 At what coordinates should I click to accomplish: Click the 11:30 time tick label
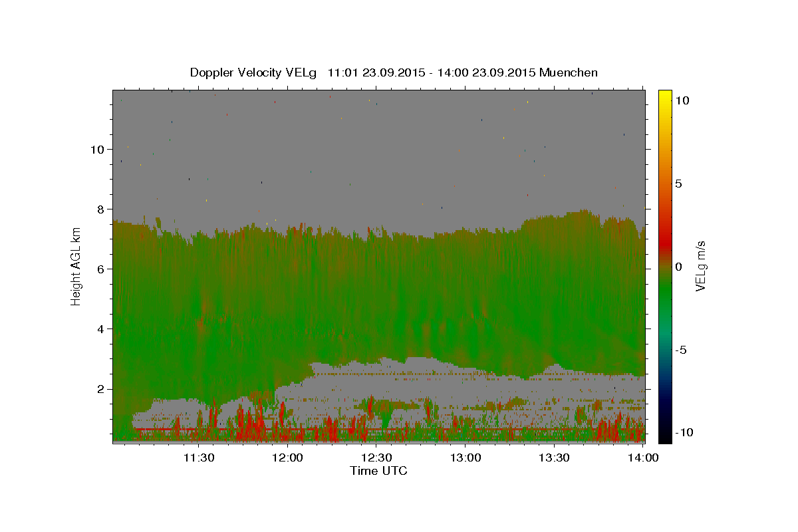point(198,458)
